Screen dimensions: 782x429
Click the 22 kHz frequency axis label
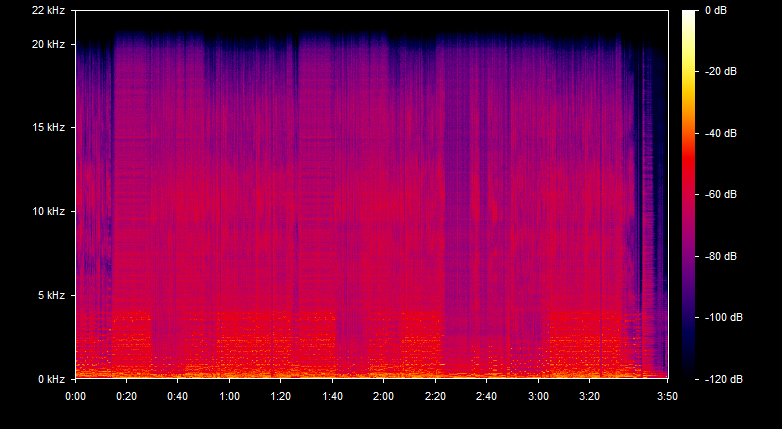pos(48,10)
